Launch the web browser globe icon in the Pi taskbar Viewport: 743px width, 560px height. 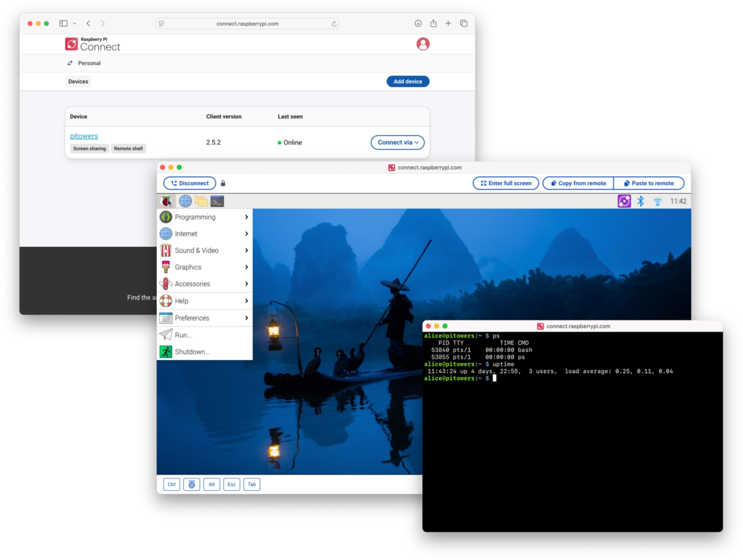[x=185, y=201]
